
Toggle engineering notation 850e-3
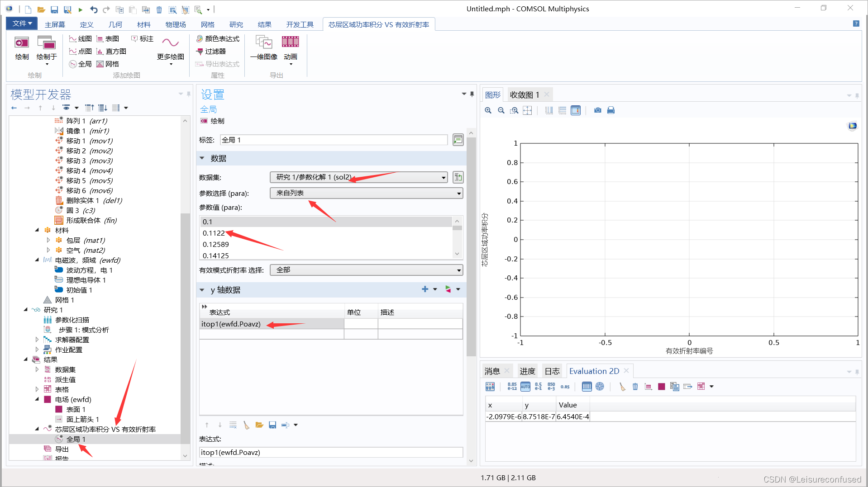[x=551, y=387]
